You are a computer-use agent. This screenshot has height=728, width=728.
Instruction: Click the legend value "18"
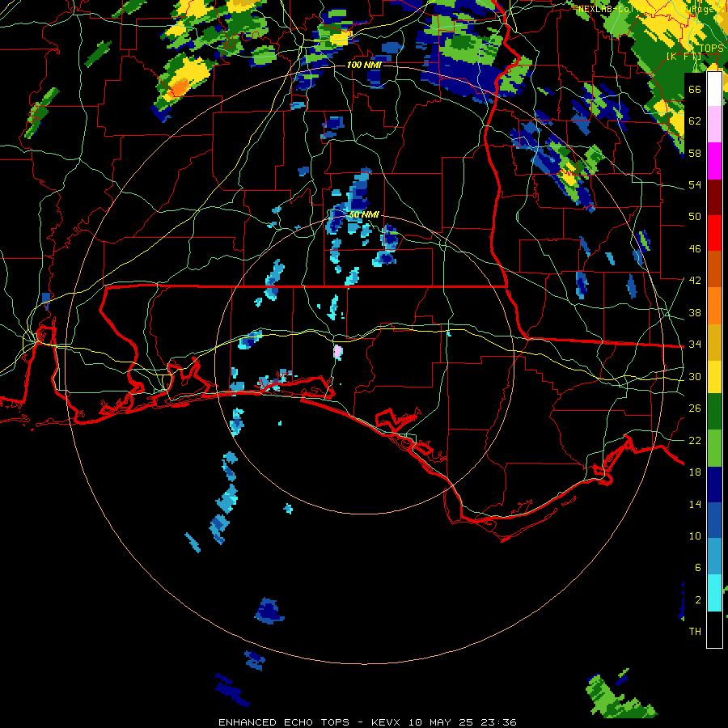pyautogui.click(x=695, y=472)
